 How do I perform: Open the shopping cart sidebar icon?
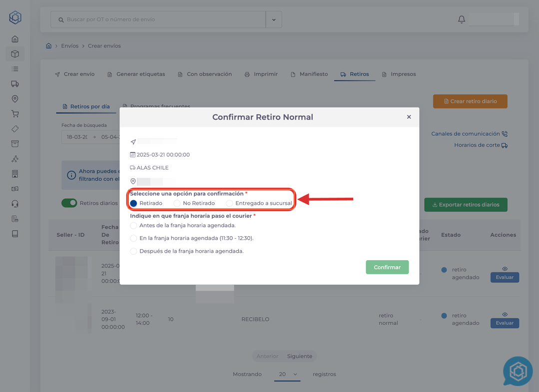[15, 114]
